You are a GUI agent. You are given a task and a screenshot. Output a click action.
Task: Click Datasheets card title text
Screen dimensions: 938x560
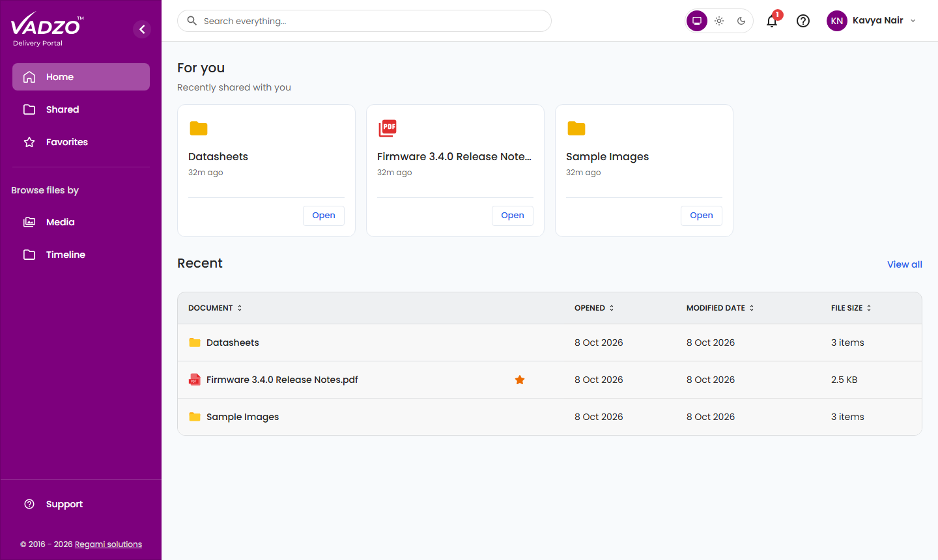click(x=218, y=157)
